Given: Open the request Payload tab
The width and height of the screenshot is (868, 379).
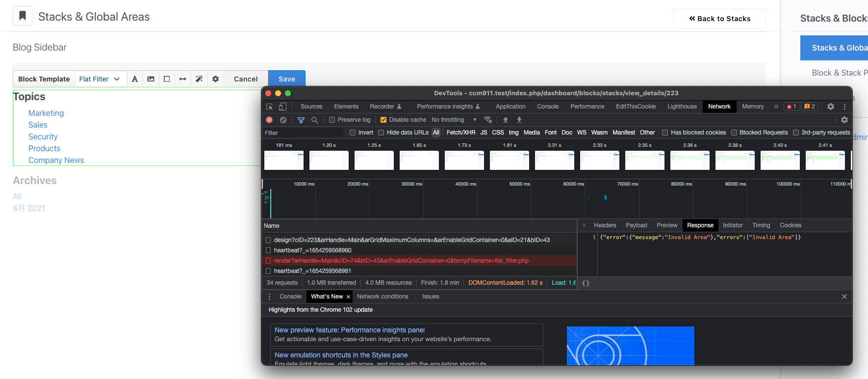Looking at the screenshot, I should coord(636,225).
